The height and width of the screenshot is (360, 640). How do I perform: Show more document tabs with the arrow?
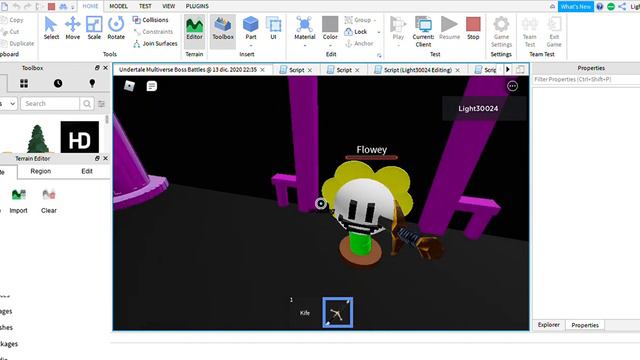508,70
